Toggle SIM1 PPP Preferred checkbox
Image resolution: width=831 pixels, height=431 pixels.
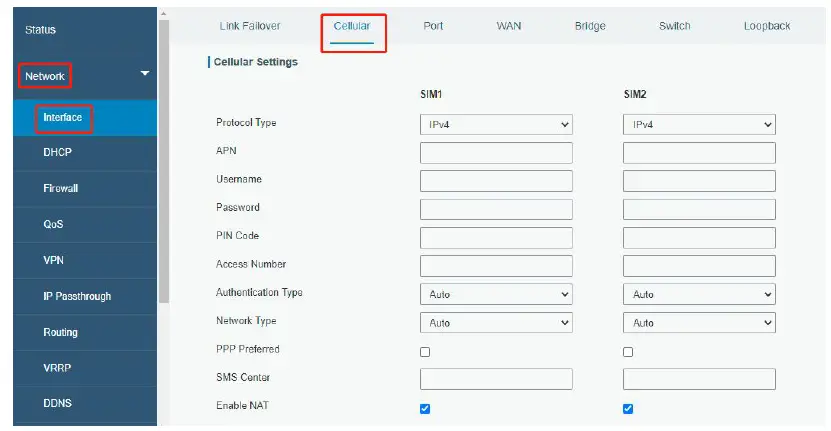425,352
